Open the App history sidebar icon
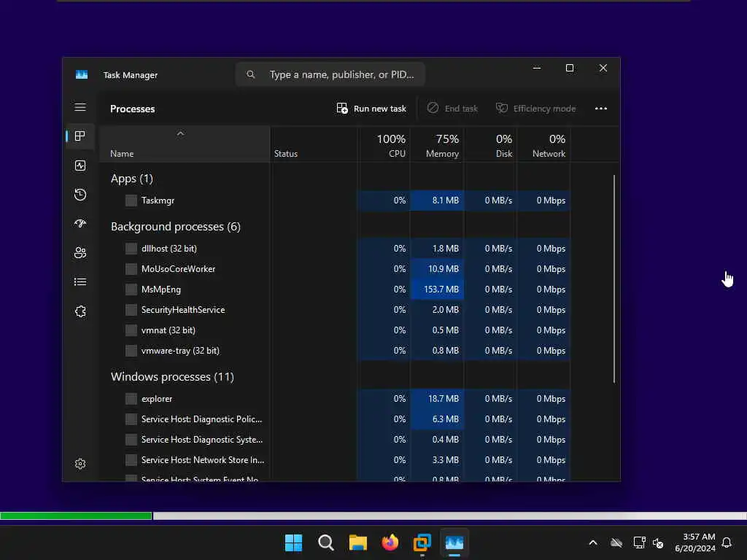 pos(80,194)
